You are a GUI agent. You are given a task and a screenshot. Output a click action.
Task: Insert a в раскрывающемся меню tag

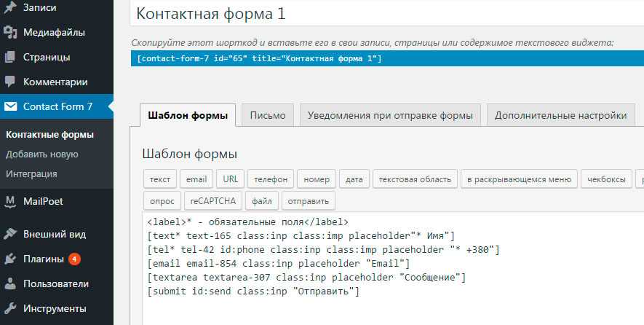(x=519, y=179)
